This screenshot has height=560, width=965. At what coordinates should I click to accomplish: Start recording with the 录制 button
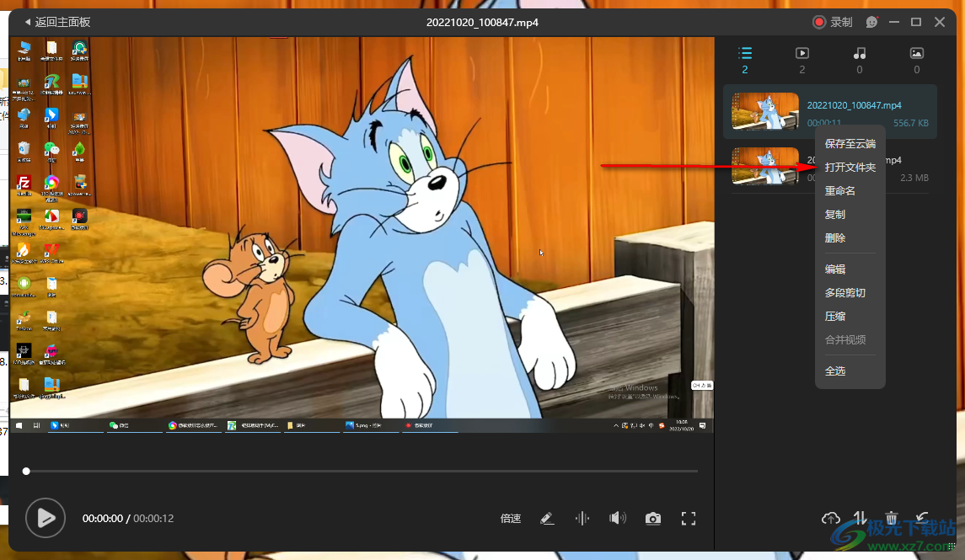[x=832, y=22]
